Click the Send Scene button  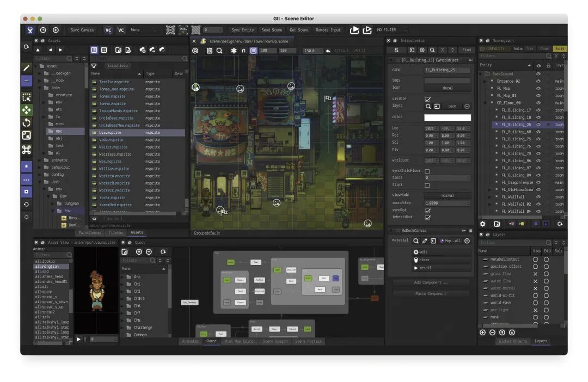tap(272, 30)
